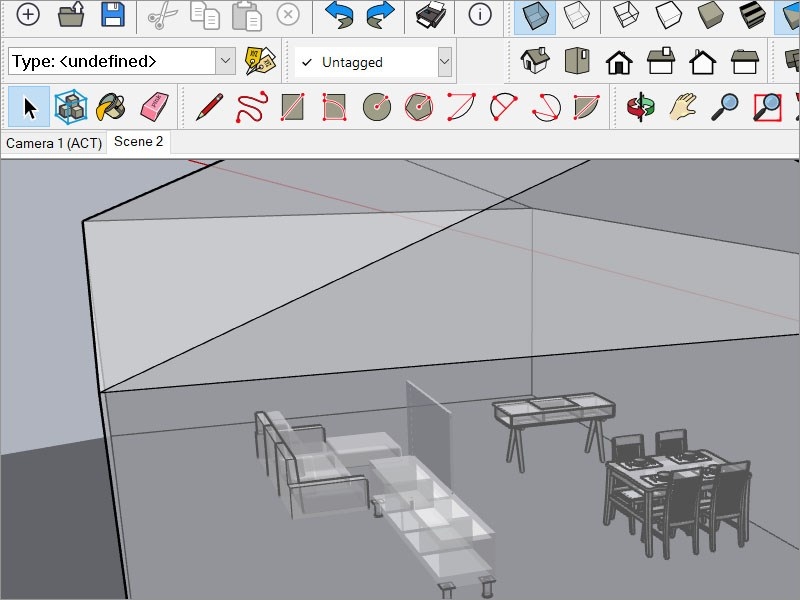Undo the last action
The height and width of the screenshot is (600, 800).
coord(339,15)
